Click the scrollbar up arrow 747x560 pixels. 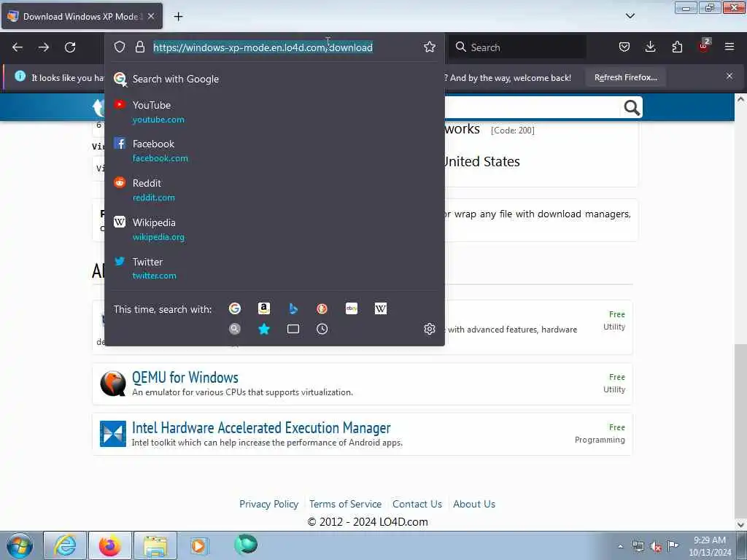[x=740, y=99]
